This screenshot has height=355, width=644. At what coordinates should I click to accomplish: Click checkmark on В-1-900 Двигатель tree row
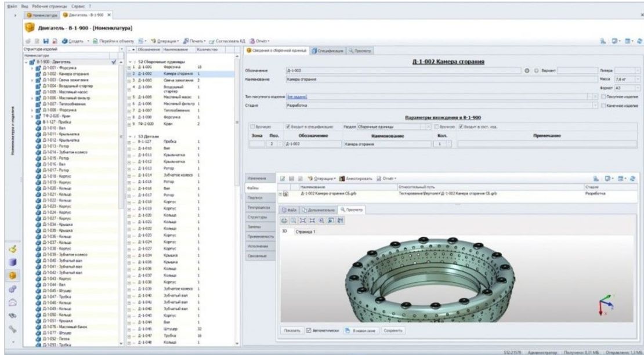114,62
